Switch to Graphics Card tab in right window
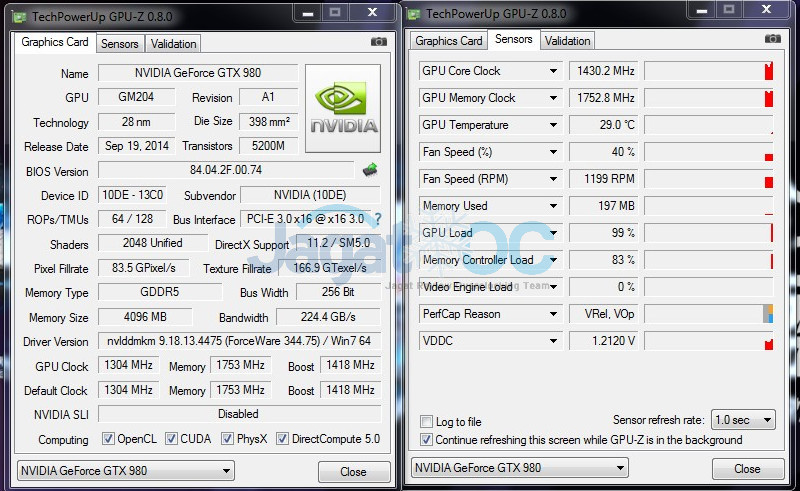Image resolution: width=800 pixels, height=491 pixels. click(448, 41)
